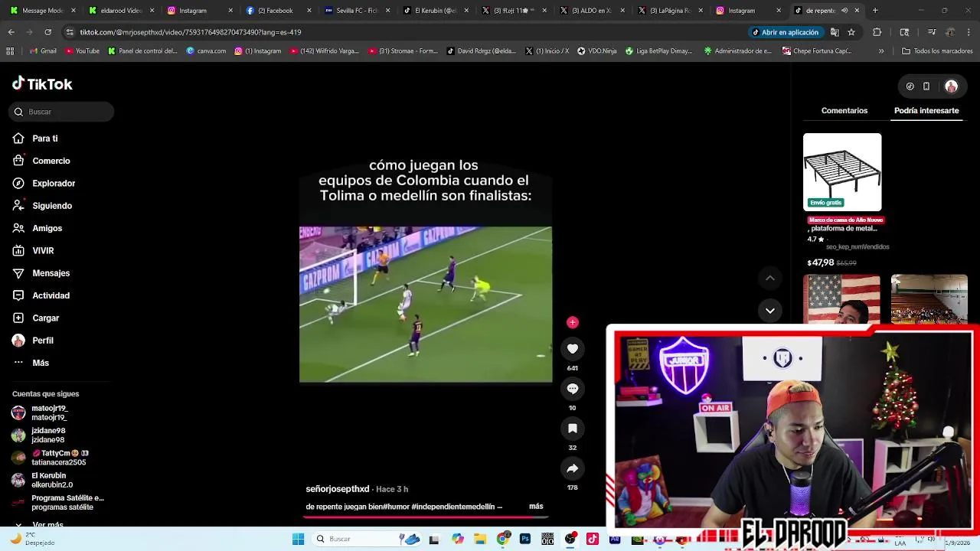
Task: Open señorjosepthxd creator profile
Action: click(x=338, y=489)
